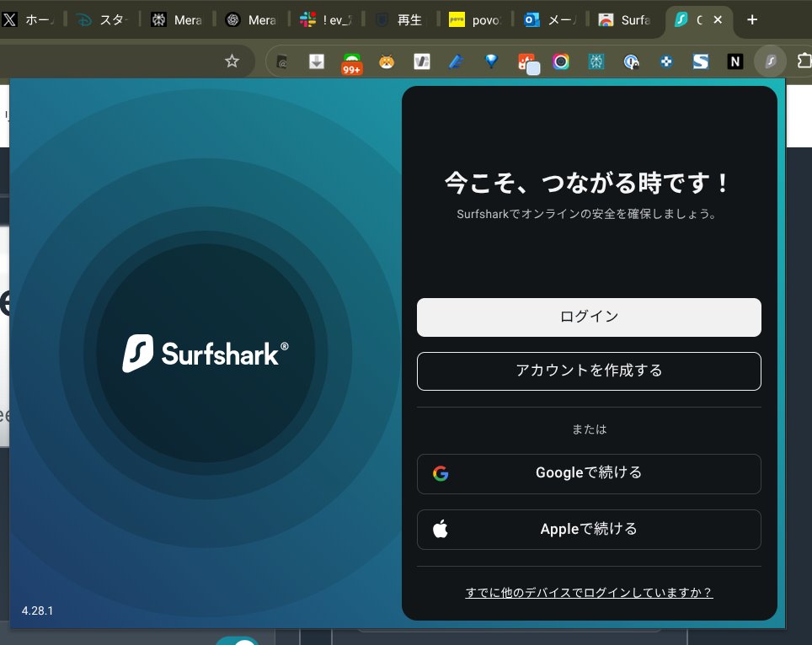Open the white V-square extension icon
Image resolution: width=812 pixels, height=645 pixels.
[421, 61]
